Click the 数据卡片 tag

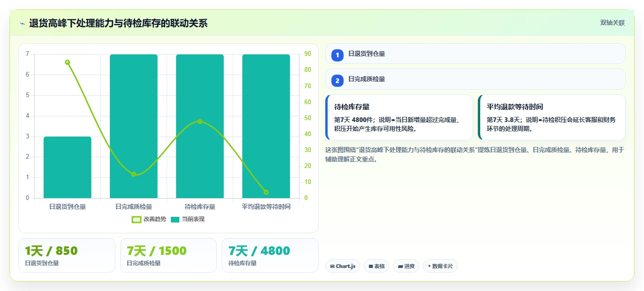(x=440, y=266)
